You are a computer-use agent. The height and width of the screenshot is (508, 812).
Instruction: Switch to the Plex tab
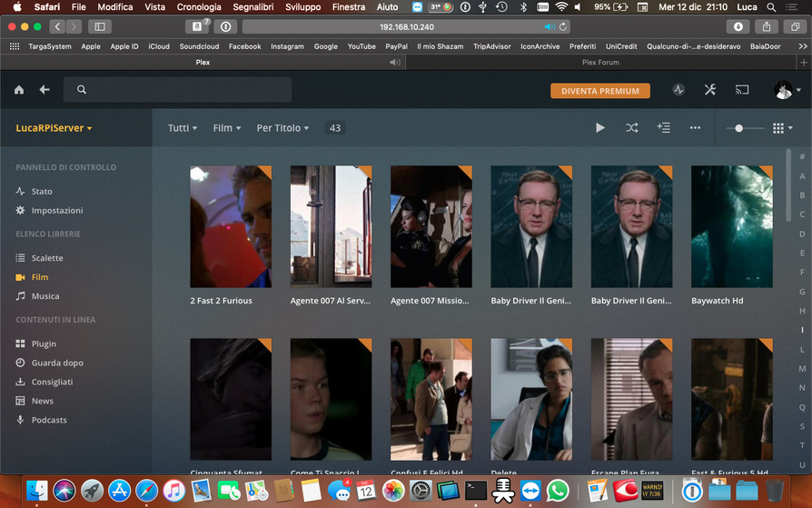(x=203, y=62)
